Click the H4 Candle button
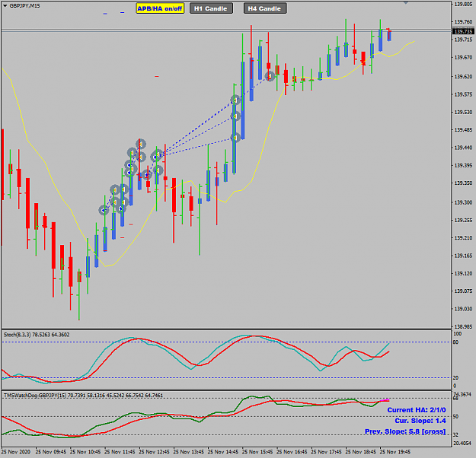Screen dimensions: 476x458 (265, 8)
